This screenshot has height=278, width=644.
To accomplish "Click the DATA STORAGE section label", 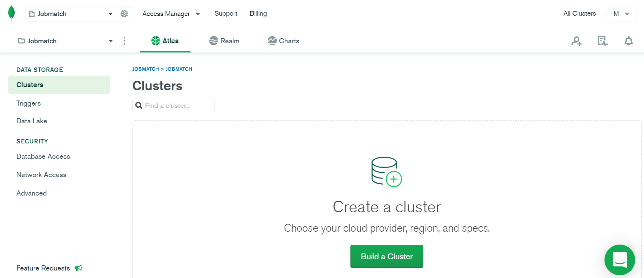I will [x=40, y=70].
